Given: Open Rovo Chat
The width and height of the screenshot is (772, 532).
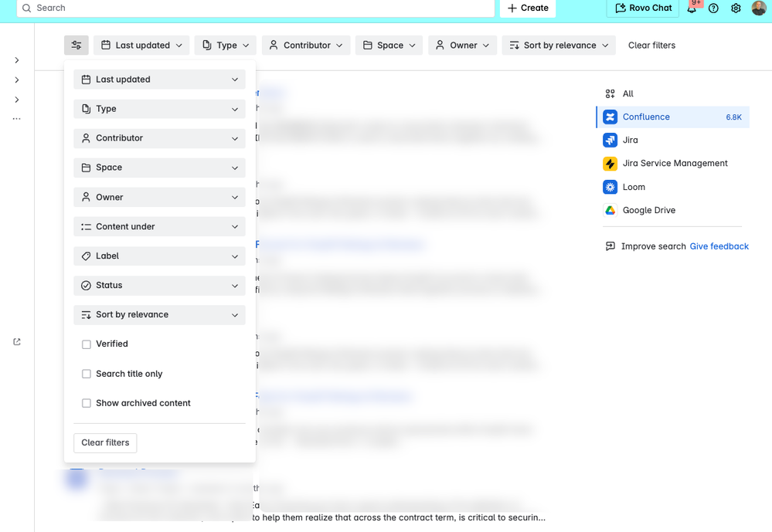Looking at the screenshot, I should coord(643,8).
